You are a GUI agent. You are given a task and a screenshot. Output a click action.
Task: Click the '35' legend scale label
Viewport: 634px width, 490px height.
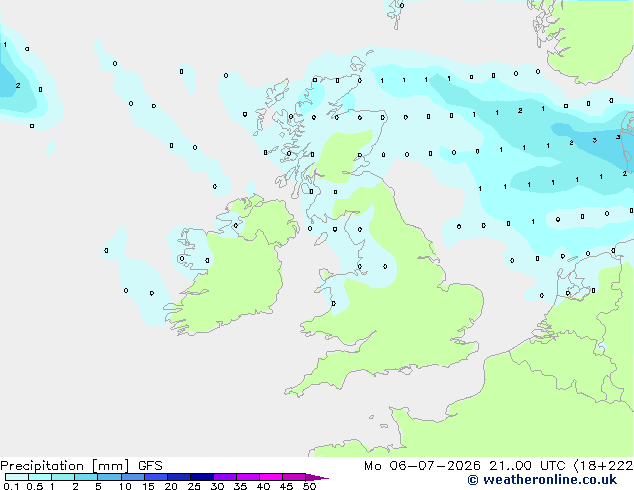click(240, 486)
